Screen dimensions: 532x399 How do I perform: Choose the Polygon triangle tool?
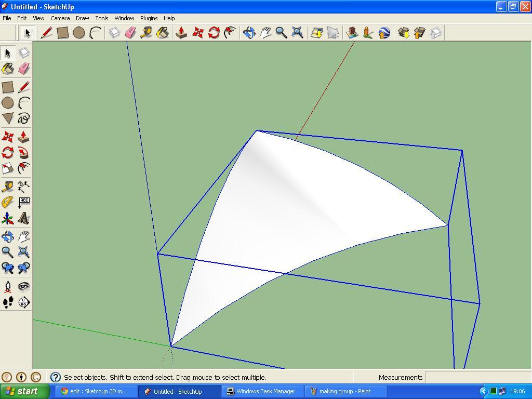click(8, 118)
